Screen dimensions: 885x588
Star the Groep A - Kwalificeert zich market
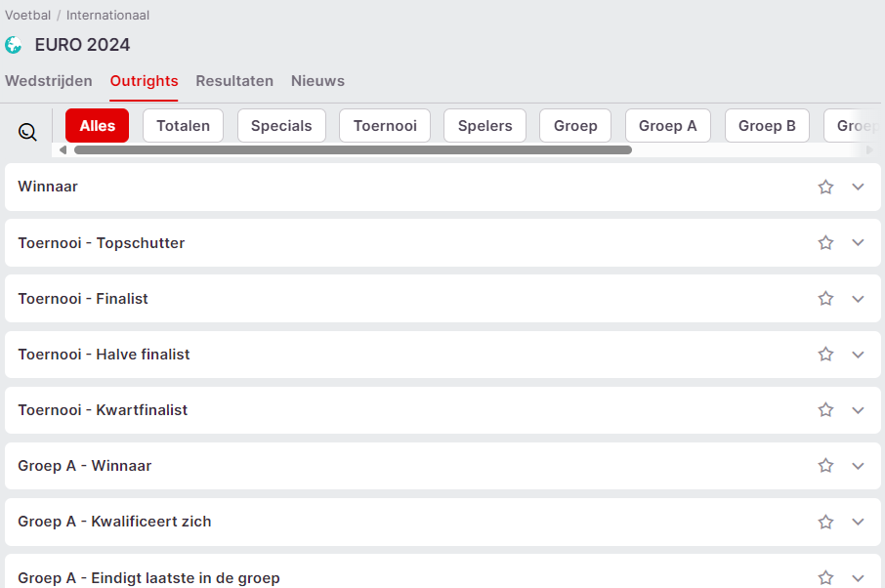(825, 522)
